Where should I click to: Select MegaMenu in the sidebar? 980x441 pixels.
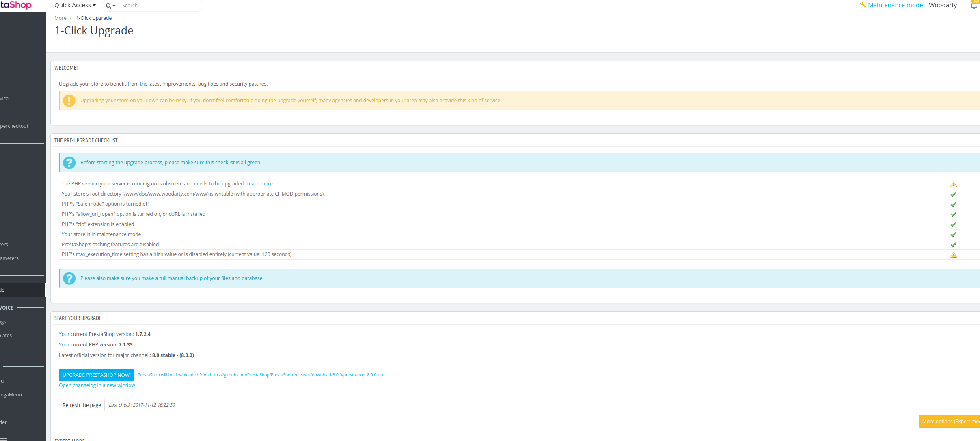[x=11, y=394]
